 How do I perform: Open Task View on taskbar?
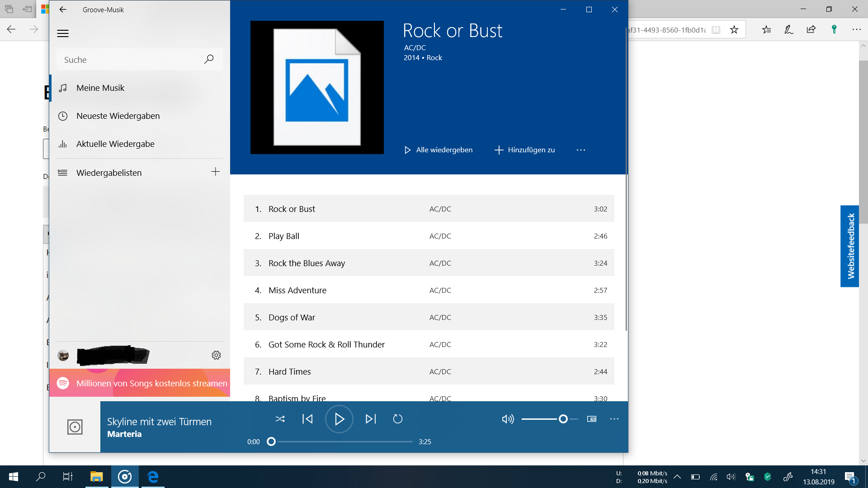click(x=68, y=477)
